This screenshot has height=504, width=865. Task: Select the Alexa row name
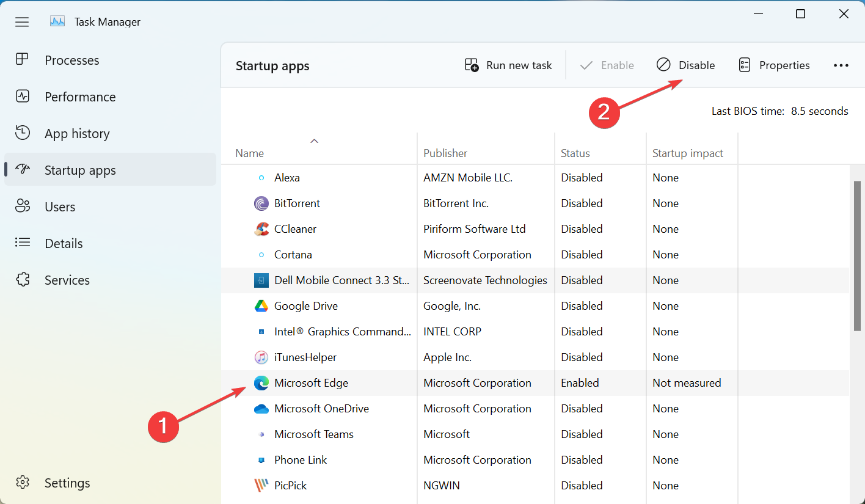coord(287,178)
